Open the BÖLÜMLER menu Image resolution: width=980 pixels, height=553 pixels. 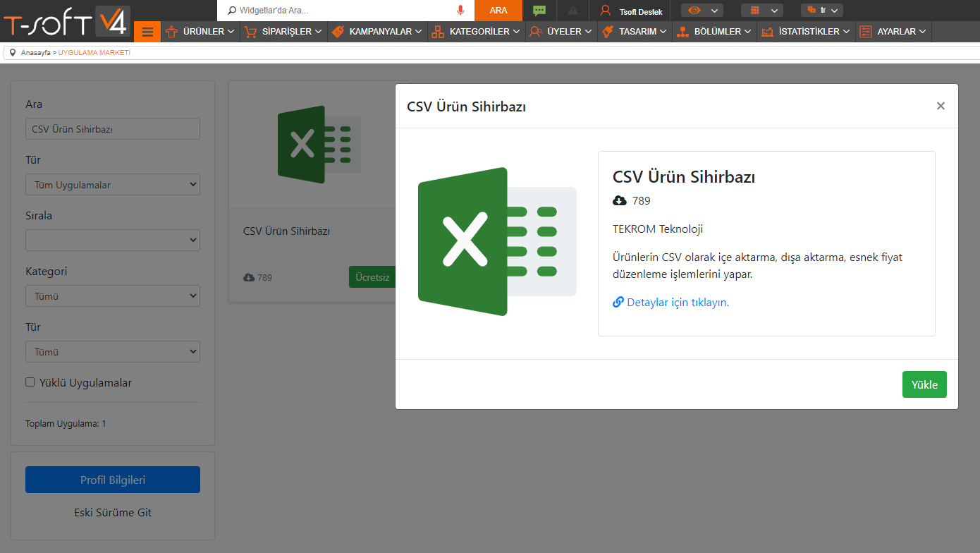715,32
